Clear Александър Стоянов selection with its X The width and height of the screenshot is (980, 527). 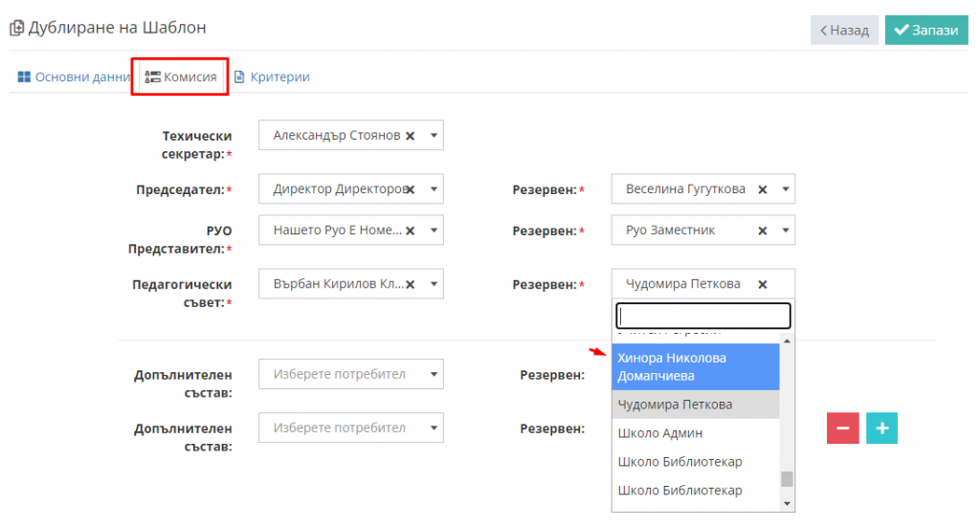click(410, 136)
